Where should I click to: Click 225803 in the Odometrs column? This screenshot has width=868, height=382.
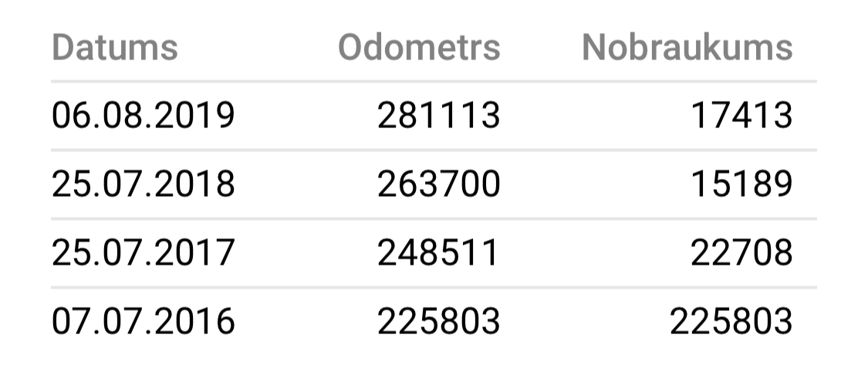coord(438,321)
